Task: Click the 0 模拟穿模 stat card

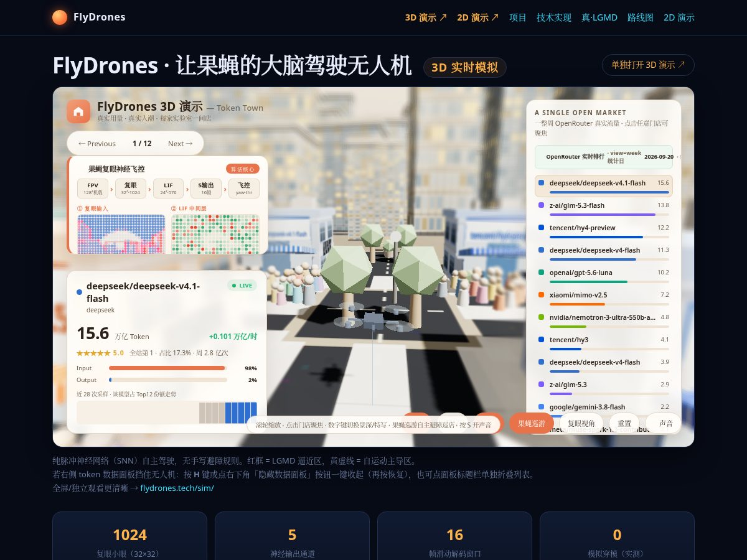Action: point(617,536)
